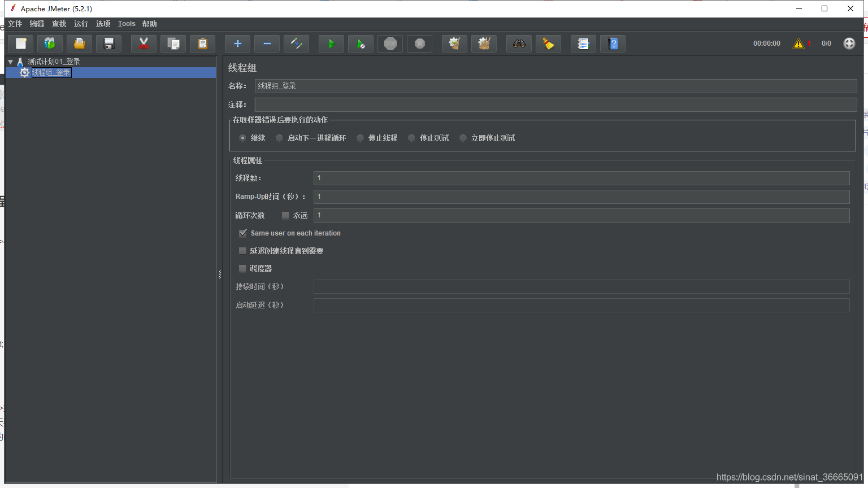The height and width of the screenshot is (488, 868).
Task: Click the 线程数 input field
Action: tap(581, 178)
